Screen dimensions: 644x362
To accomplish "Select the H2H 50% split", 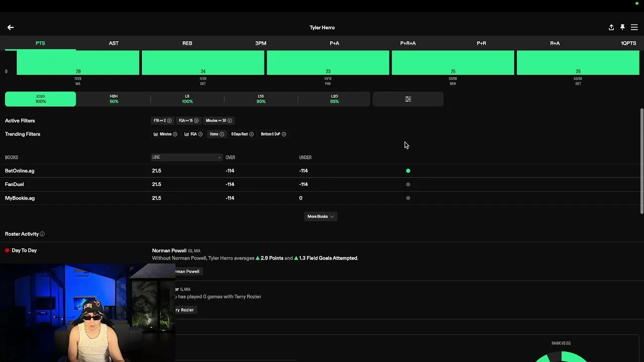I will 114,99.
